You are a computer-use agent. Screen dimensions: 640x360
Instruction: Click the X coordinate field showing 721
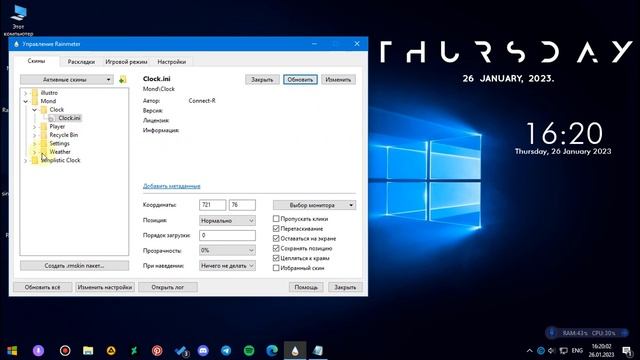(213, 205)
